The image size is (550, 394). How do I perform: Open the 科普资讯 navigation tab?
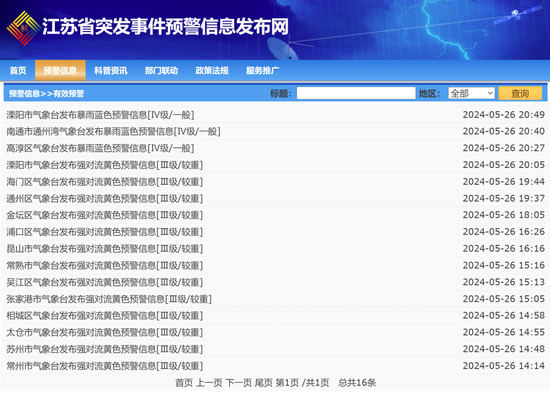110,71
